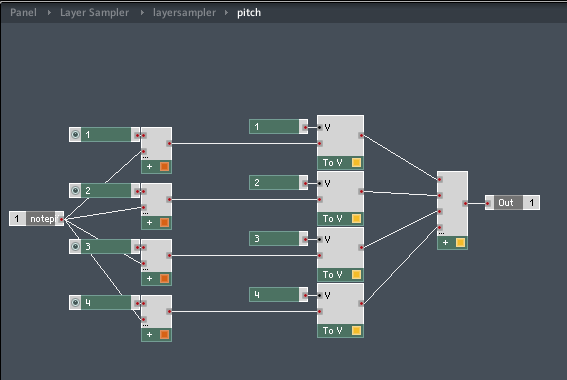Select knob module labeled 1

click(x=105, y=135)
